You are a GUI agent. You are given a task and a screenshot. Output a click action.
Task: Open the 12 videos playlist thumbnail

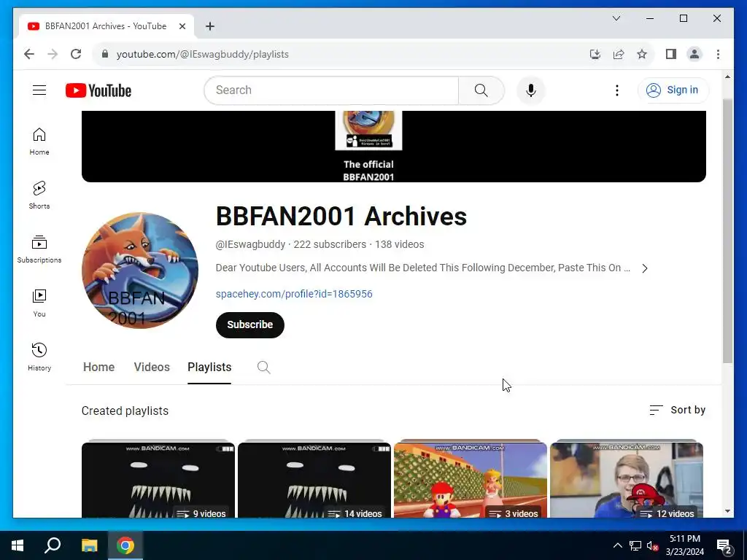(x=627, y=480)
